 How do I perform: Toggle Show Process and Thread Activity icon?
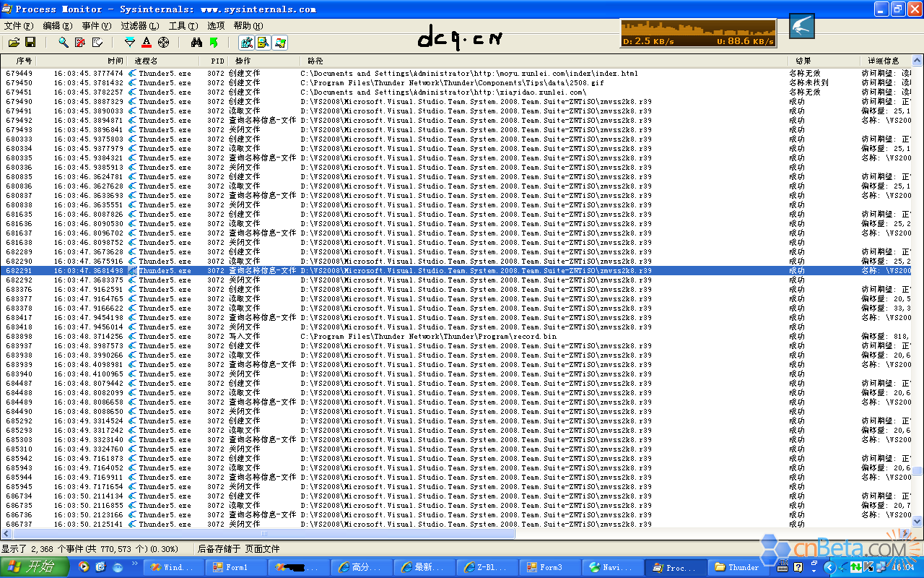coord(280,43)
